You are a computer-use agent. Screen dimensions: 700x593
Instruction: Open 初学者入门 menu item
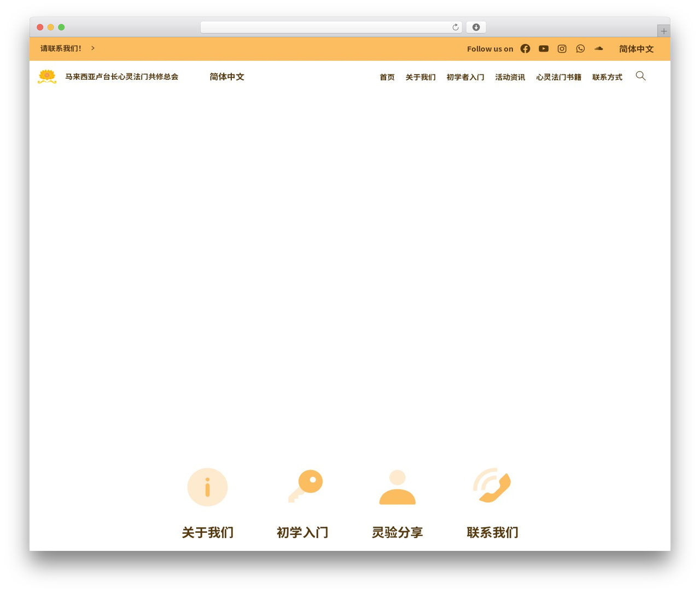[465, 77]
